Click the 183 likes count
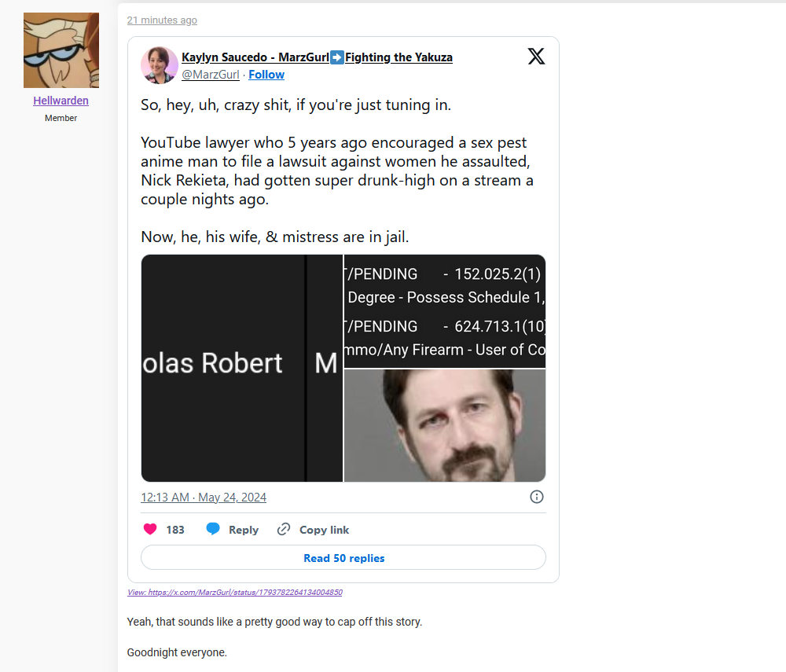Viewport: 786px width, 672px height. tap(175, 530)
